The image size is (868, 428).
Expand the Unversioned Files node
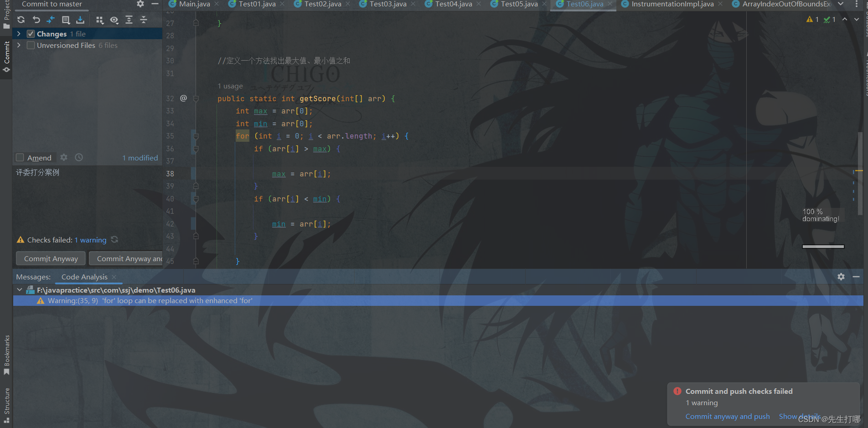[19, 45]
